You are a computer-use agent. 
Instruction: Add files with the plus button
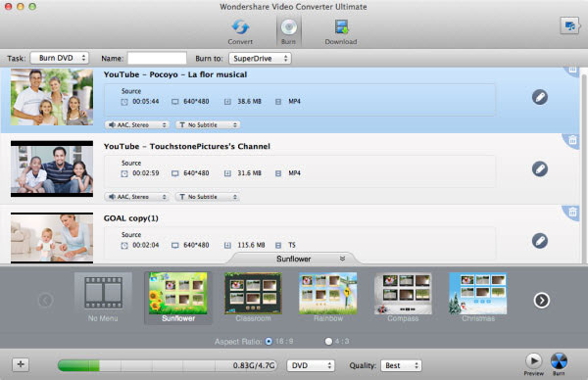[21, 364]
